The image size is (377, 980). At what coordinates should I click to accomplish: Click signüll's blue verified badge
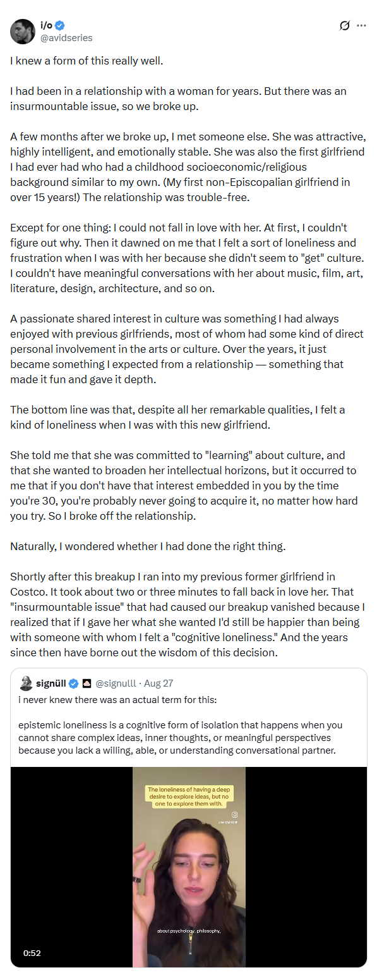click(73, 683)
